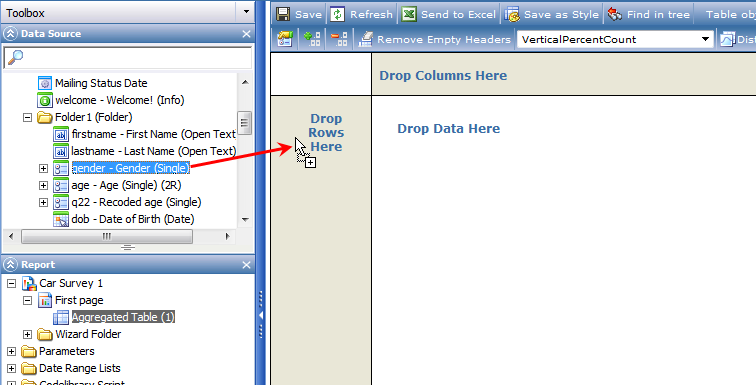Open the Toolbox dropdown arrow
The image size is (756, 385).
(x=246, y=12)
